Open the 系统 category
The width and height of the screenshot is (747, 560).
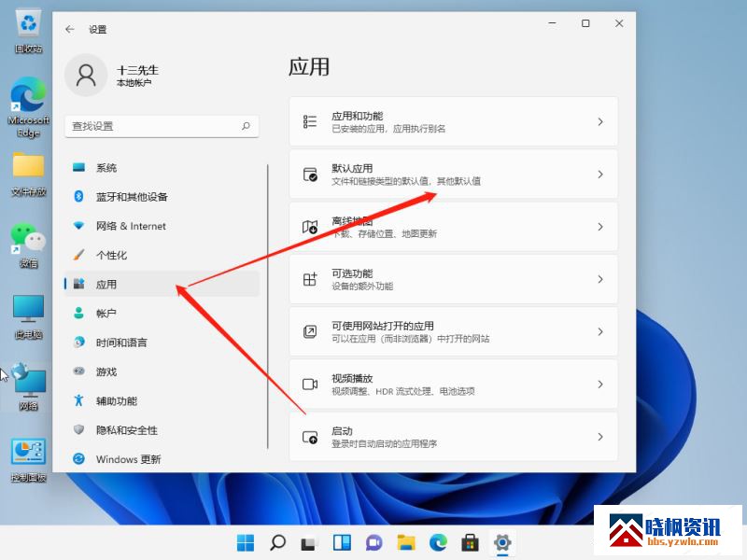point(162,168)
